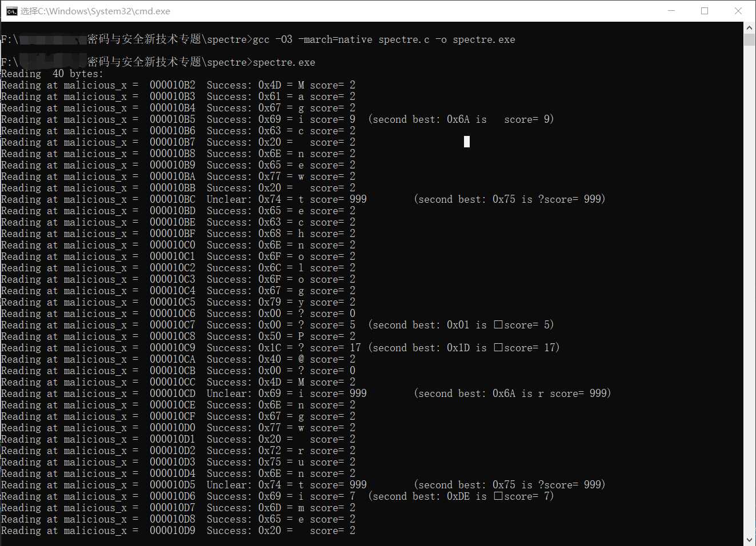Click address 000010D3 in output
756x546 pixels.
[173, 462]
